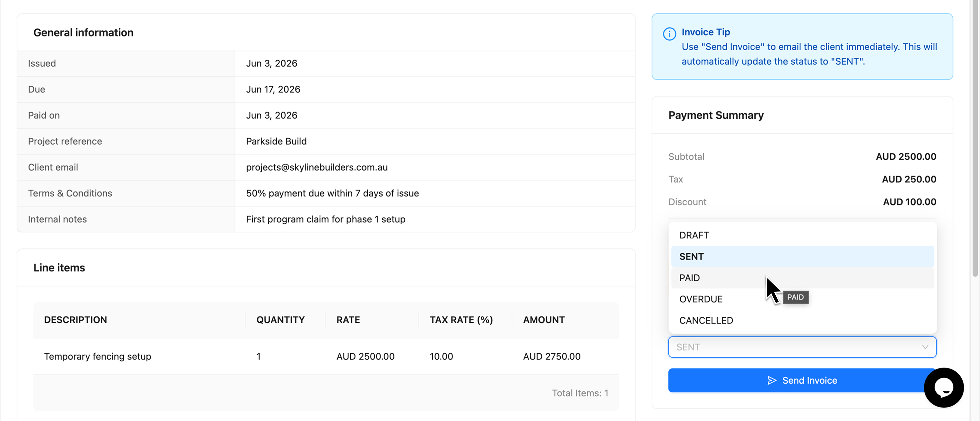Screen dimensions: 980x421
Task: Click the AMOUNT column header
Action: point(544,320)
